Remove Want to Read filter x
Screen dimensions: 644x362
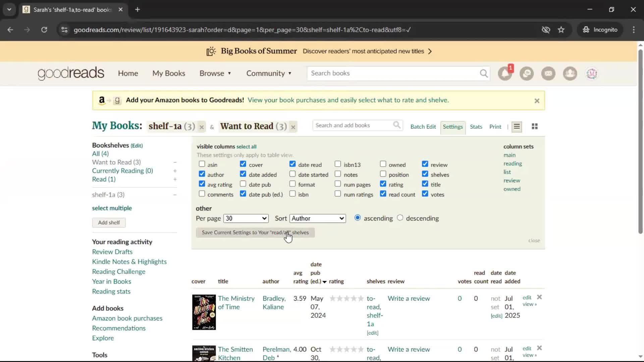coord(293,127)
